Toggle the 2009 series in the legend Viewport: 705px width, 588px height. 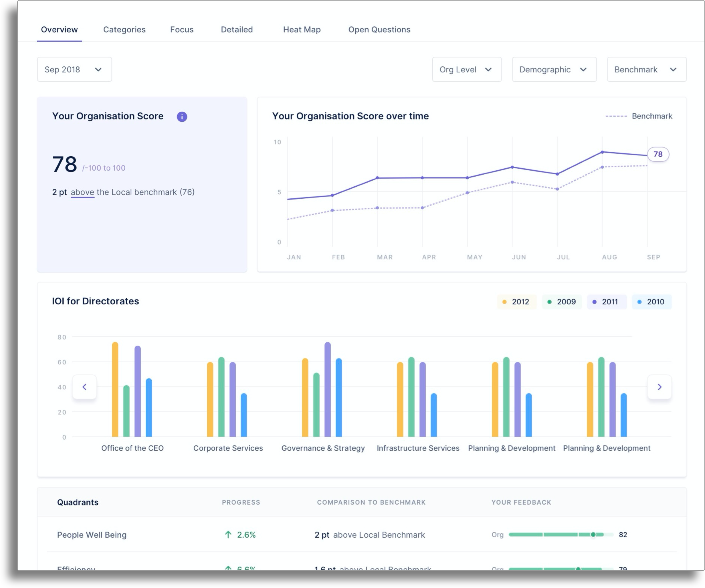562,301
